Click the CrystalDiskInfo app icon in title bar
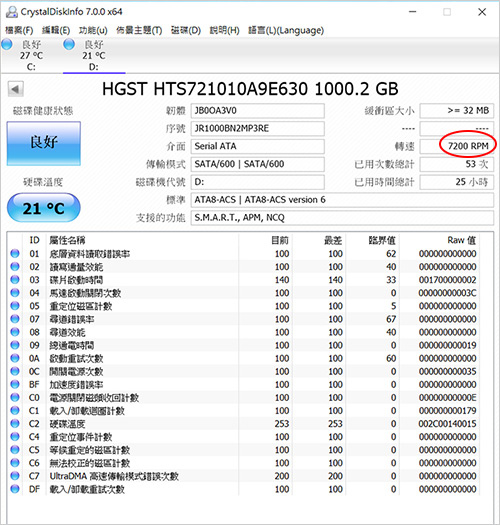Viewport: 500px width, 525px height. 12,12
